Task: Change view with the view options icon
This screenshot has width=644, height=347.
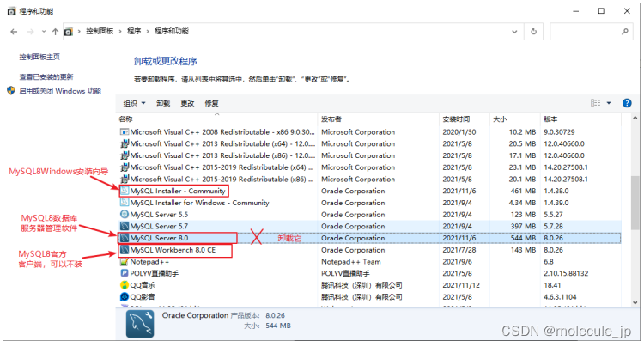Action: coord(595,103)
